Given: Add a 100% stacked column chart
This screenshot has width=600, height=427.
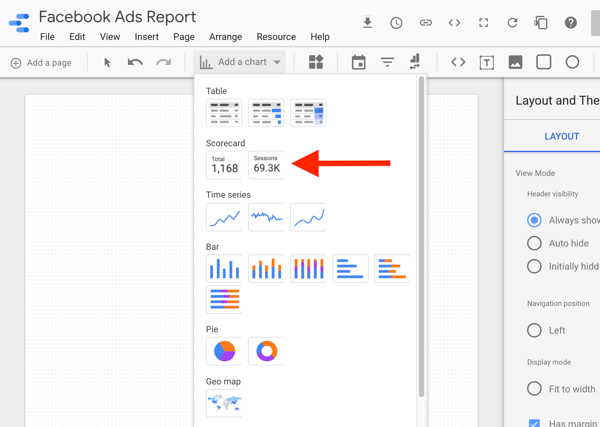Looking at the screenshot, I should [308, 269].
